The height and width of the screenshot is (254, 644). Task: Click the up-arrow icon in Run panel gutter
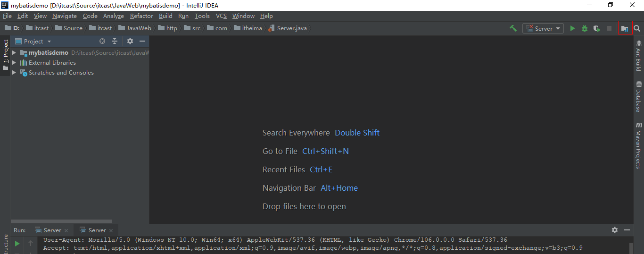[31, 243]
